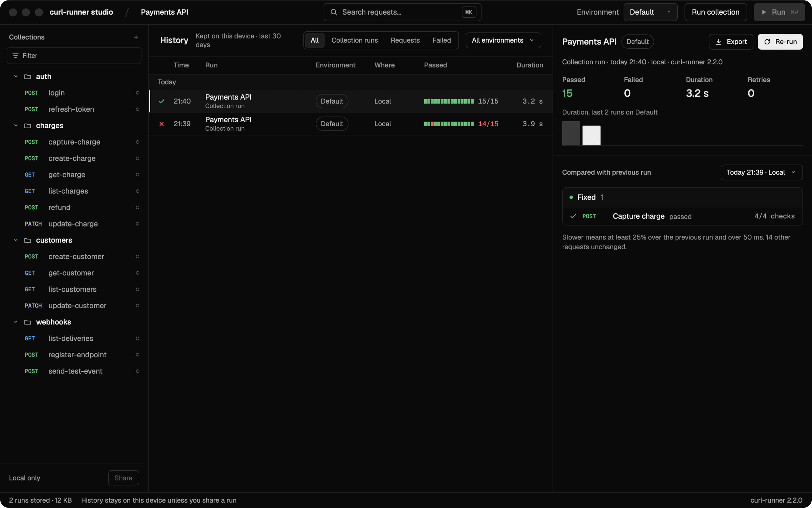Click the Share button in sidebar footer
812x508 pixels.
[123, 478]
